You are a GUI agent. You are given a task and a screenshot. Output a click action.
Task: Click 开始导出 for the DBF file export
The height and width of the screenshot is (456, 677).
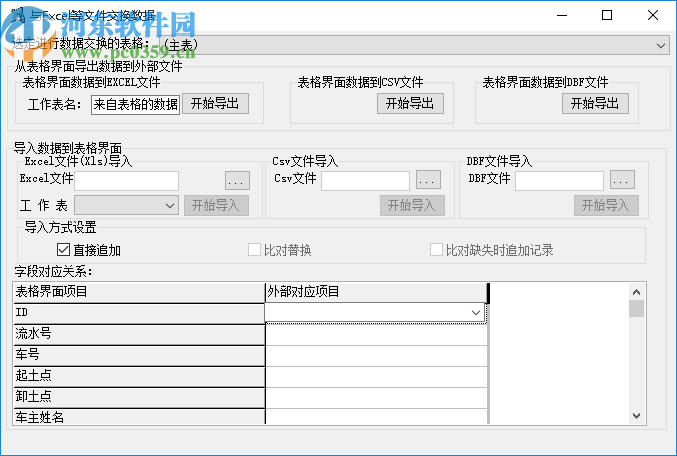tap(595, 104)
